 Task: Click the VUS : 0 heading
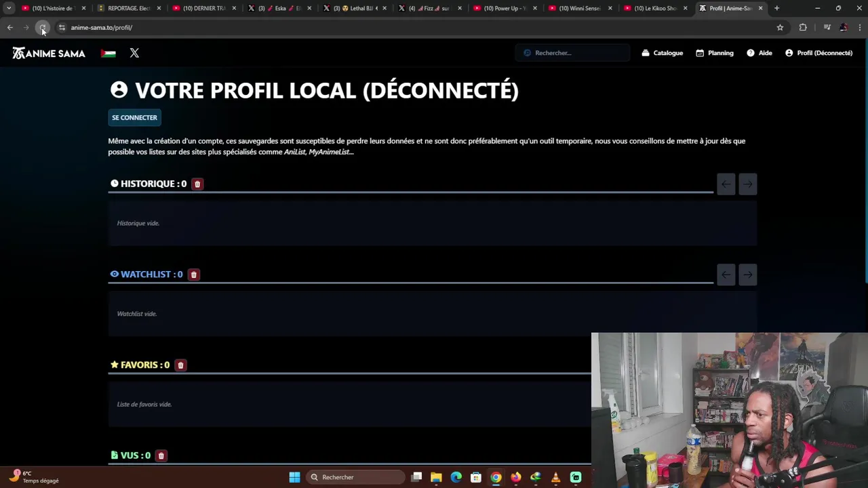[130, 455]
